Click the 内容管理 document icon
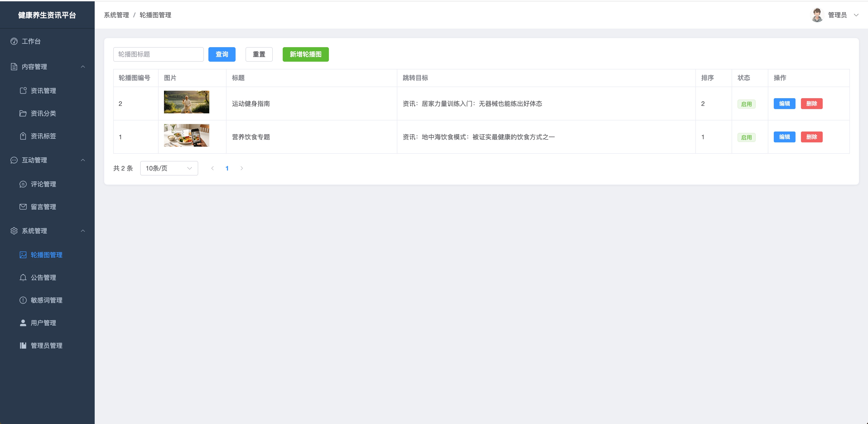Viewport: 868px width, 424px height. [14, 66]
